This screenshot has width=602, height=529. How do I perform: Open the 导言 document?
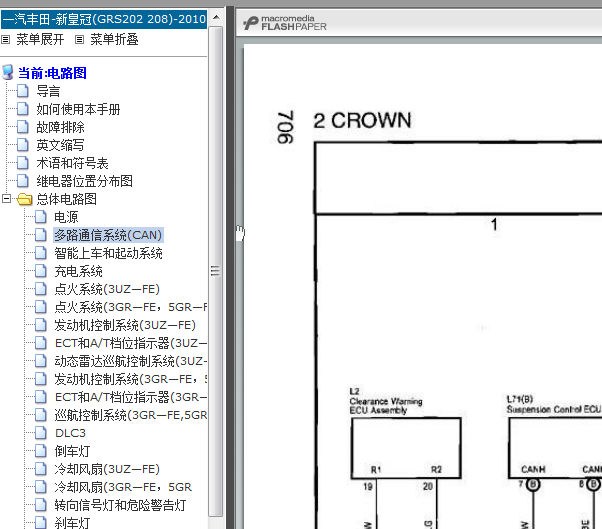click(x=48, y=91)
